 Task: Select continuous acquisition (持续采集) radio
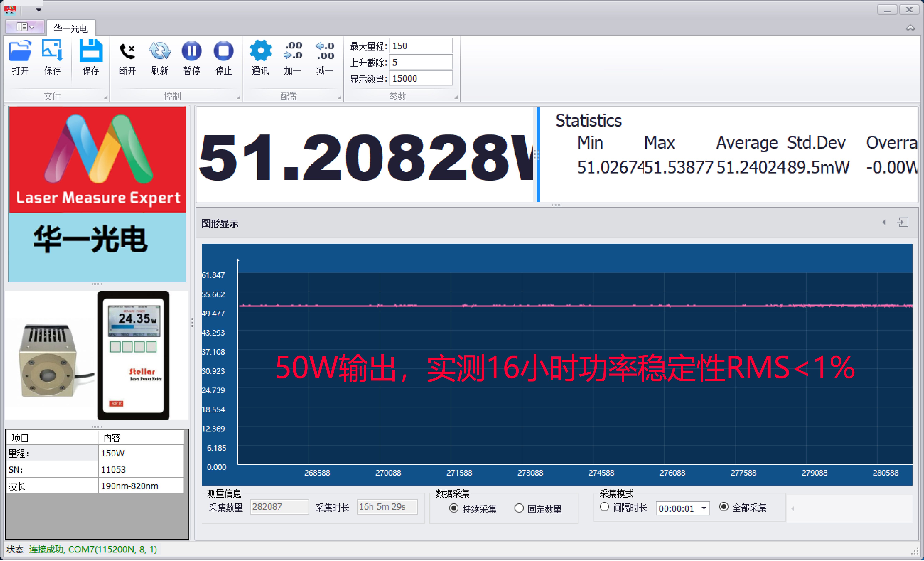pos(454,508)
